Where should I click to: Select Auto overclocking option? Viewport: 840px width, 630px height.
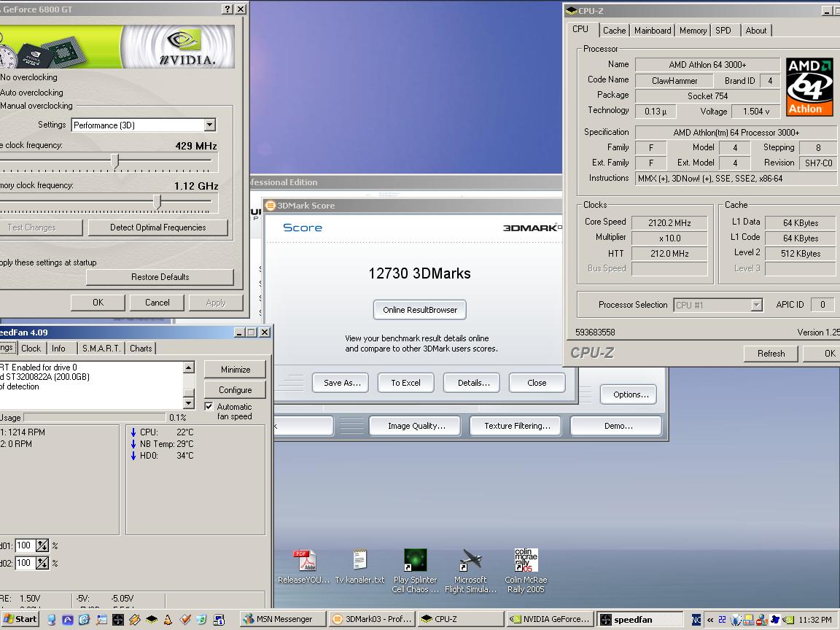coord(31,92)
